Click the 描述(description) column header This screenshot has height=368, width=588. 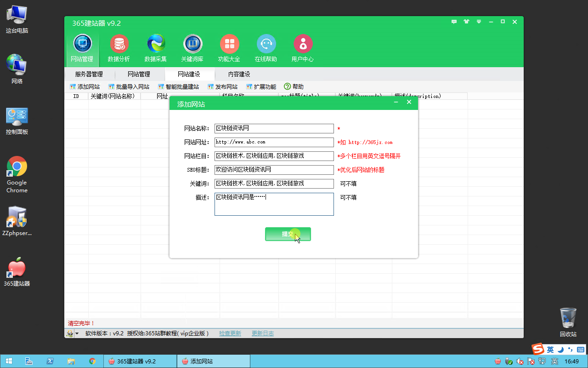click(430, 96)
